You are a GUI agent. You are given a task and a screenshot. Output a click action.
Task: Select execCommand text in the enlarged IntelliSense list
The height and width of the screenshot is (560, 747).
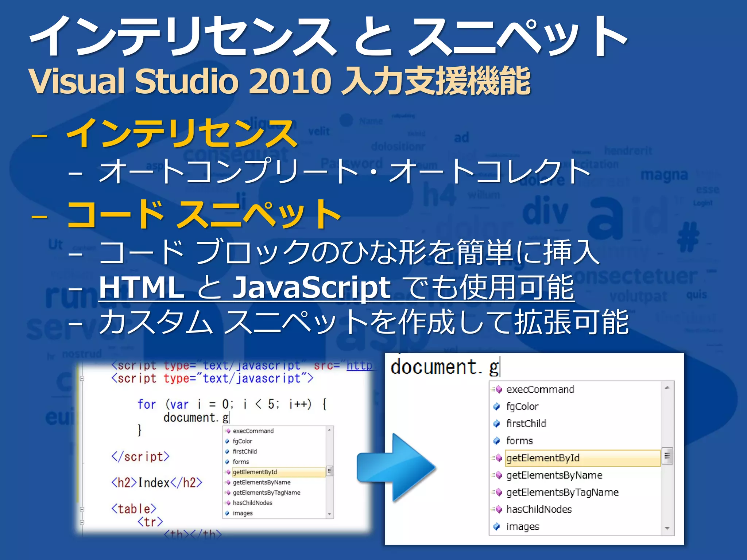click(540, 389)
